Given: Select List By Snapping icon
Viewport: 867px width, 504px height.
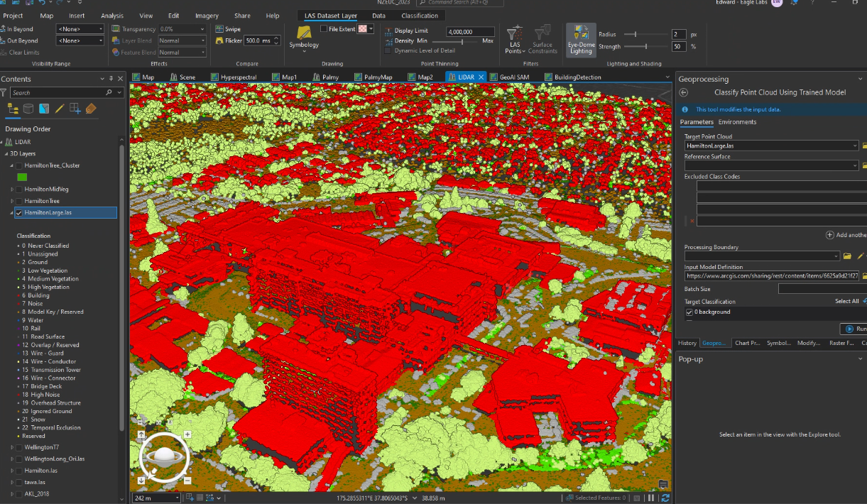Looking at the screenshot, I should [75, 109].
